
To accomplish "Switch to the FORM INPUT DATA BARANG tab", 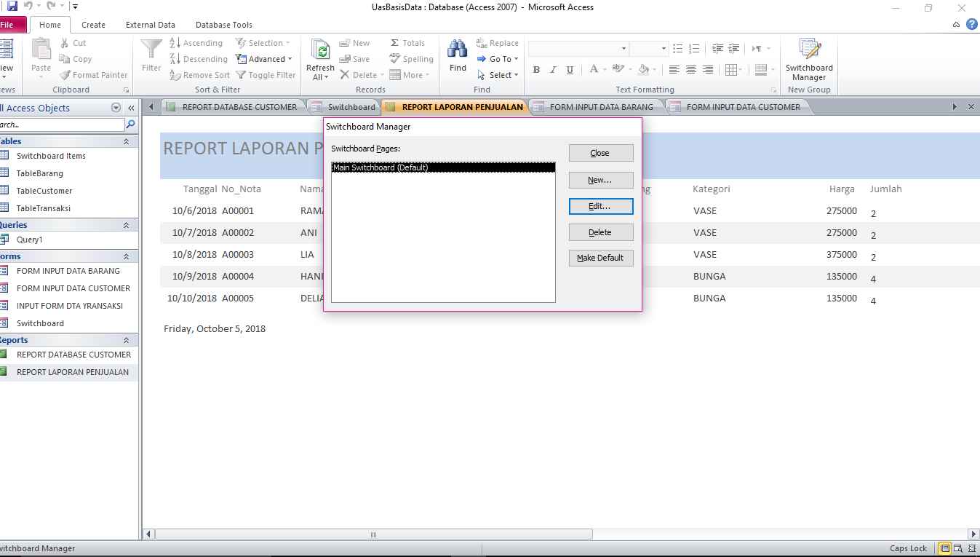I will tap(601, 106).
